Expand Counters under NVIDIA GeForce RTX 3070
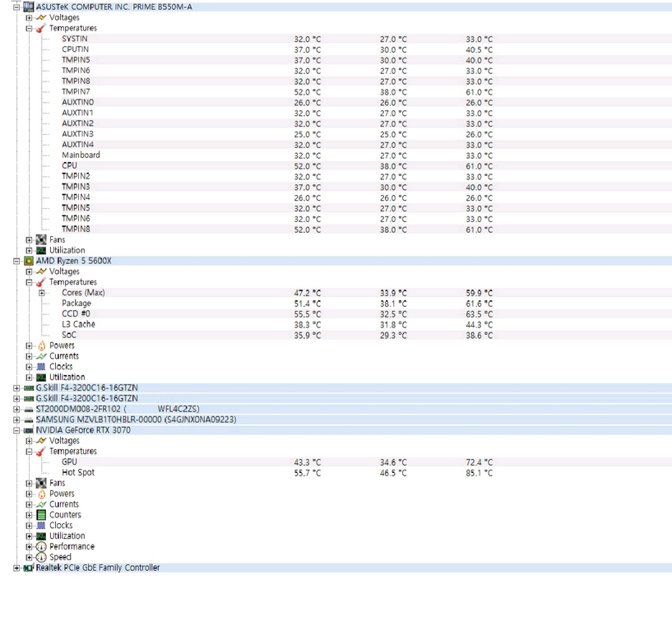This screenshot has width=672, height=617. [x=29, y=515]
